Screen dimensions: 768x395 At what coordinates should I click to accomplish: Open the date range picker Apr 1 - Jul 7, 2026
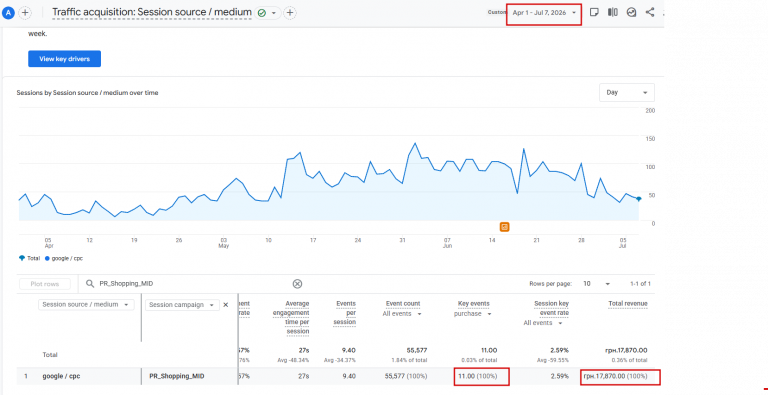pyautogui.click(x=544, y=13)
